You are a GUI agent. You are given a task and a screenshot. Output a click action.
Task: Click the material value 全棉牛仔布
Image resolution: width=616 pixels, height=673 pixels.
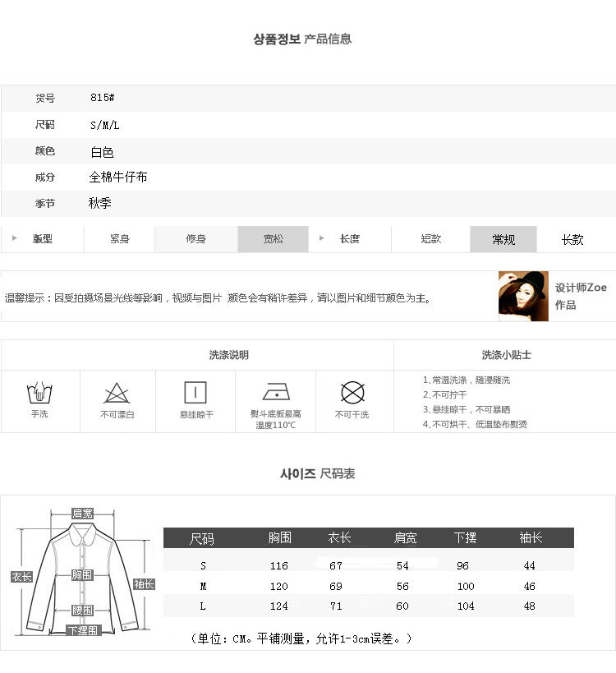(x=118, y=177)
